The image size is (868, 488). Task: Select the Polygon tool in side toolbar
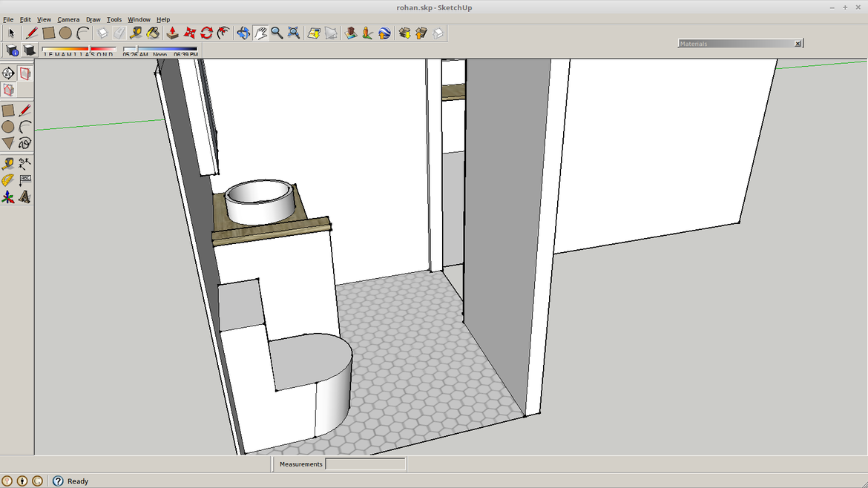pos(8,143)
